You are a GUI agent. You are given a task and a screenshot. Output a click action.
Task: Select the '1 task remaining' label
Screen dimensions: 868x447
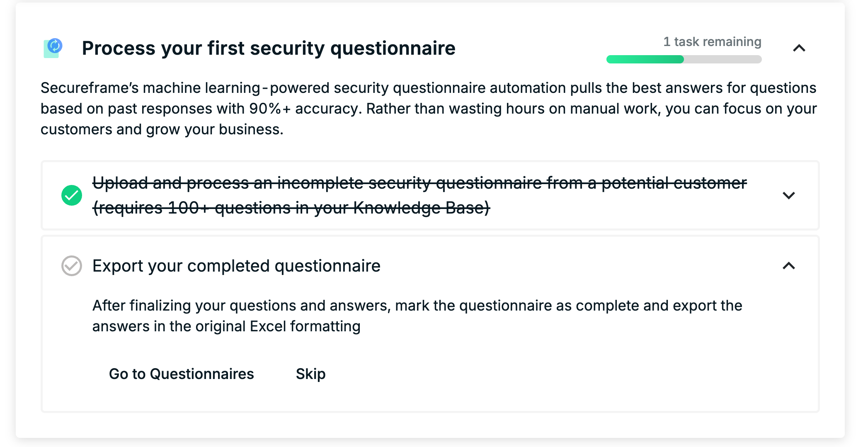coord(712,42)
